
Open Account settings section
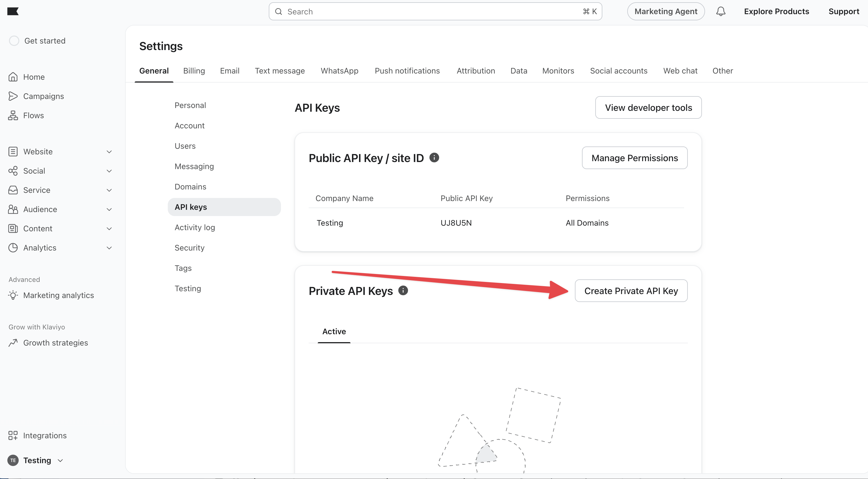[x=189, y=126]
